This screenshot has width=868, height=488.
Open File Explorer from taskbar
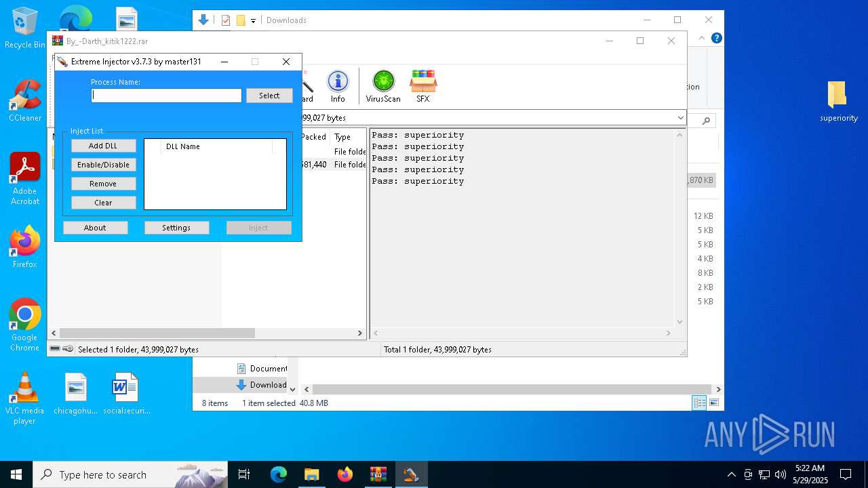click(311, 474)
